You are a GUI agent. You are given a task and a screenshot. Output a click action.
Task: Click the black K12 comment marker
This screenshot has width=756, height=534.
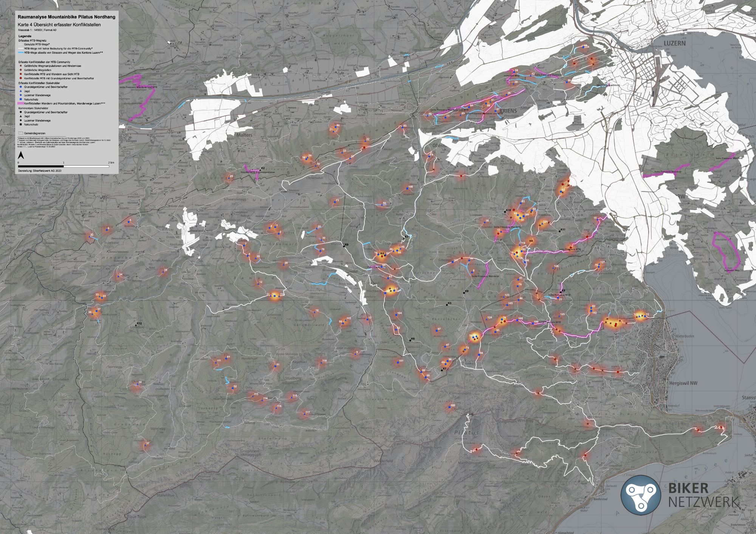point(135,325)
